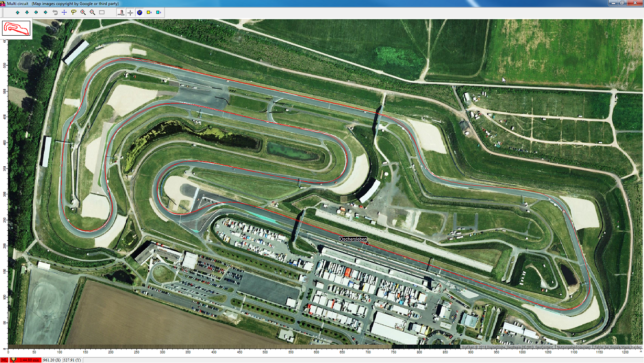Image resolution: width=644 pixels, height=363 pixels.
Task: Maximize the Multi circuit window
Action: tap(623, 3)
